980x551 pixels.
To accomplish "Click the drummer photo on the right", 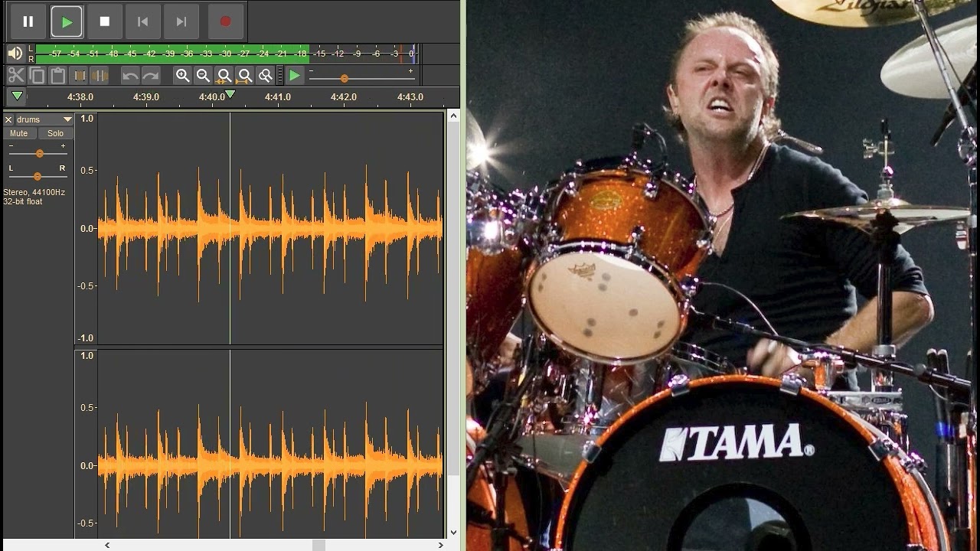I will pos(723,275).
